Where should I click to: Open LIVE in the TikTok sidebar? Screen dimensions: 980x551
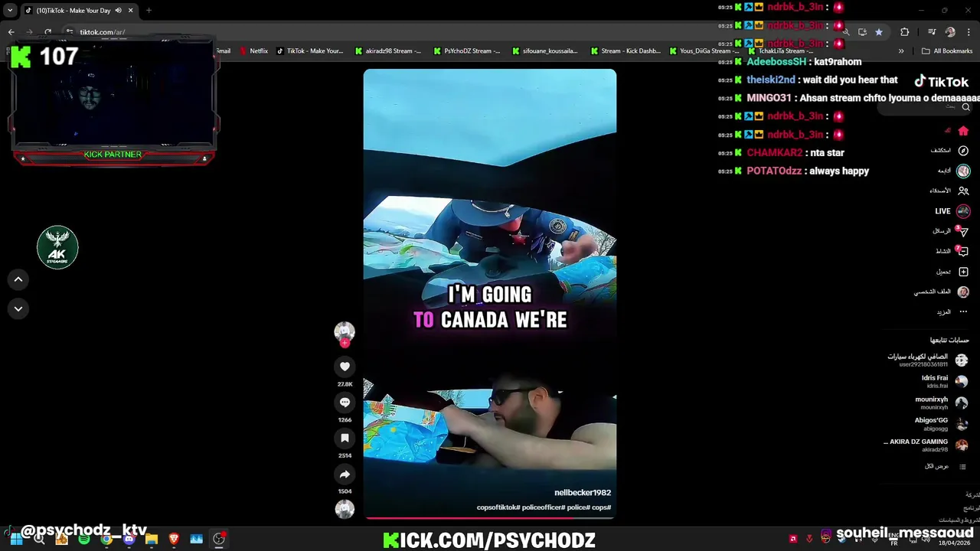[x=942, y=211]
